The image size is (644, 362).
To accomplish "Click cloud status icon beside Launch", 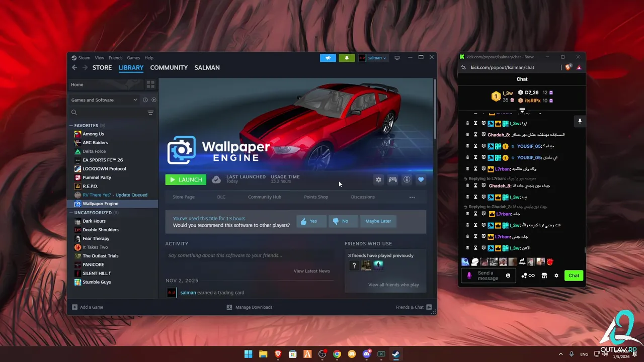I will click(x=216, y=179).
